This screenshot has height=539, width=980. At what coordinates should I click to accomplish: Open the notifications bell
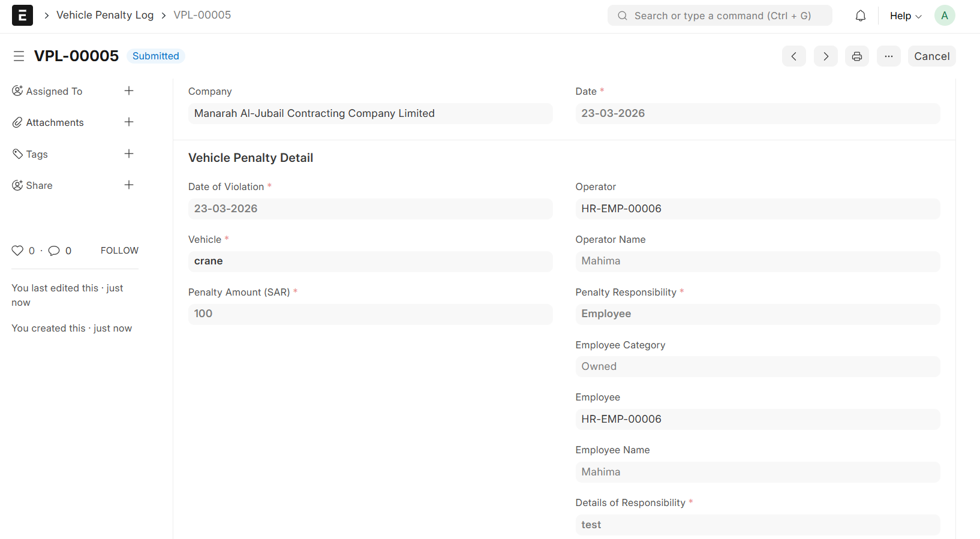coord(860,16)
